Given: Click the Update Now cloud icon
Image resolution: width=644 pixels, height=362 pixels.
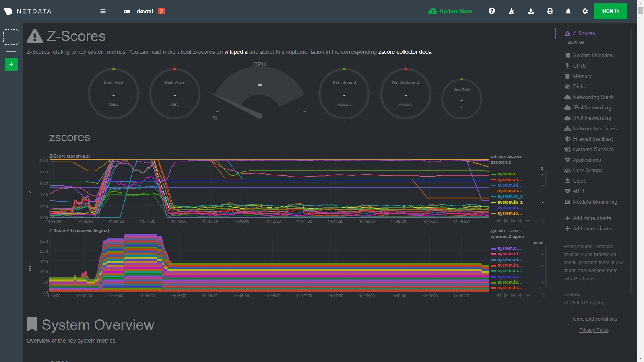Looking at the screenshot, I should [432, 11].
